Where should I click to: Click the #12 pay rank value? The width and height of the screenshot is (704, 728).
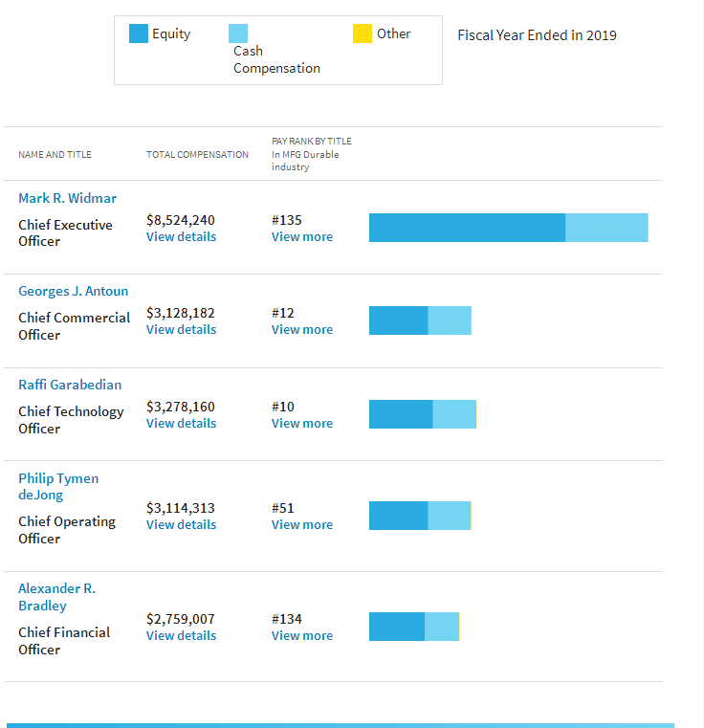(283, 313)
